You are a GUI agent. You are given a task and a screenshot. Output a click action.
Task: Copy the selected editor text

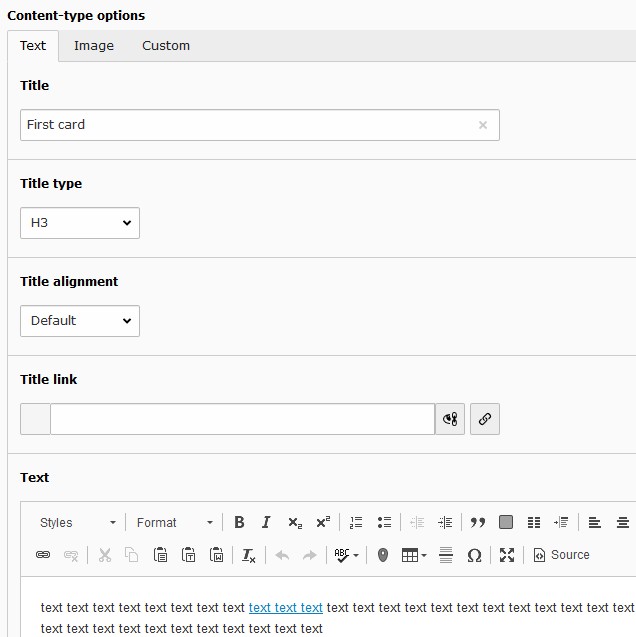point(132,555)
